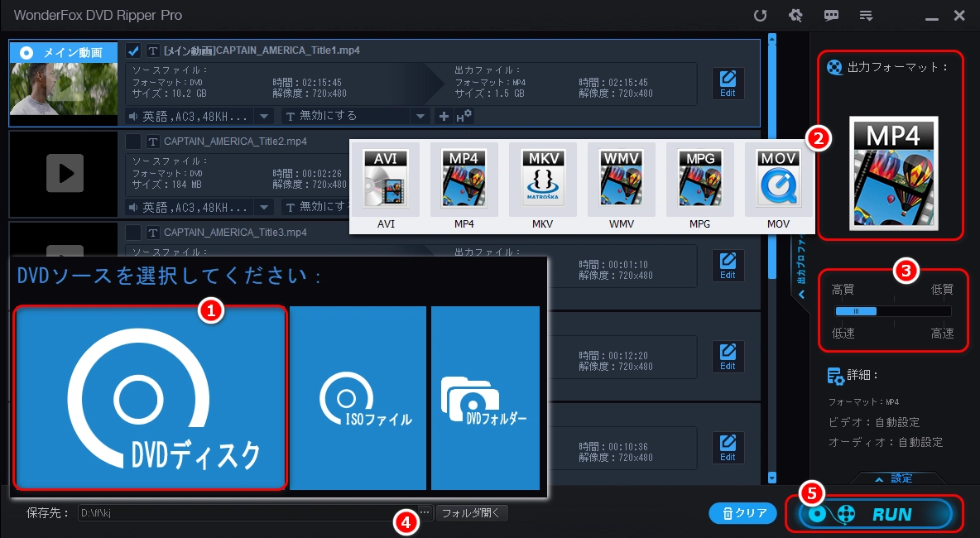Click the output path input field

[247, 513]
